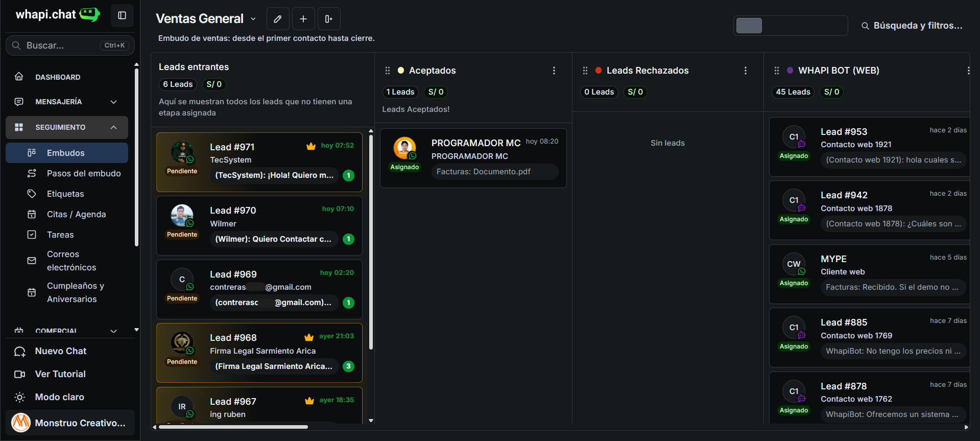Click the Ver Tutorial video icon
This screenshot has height=441, width=980.
tap(20, 374)
